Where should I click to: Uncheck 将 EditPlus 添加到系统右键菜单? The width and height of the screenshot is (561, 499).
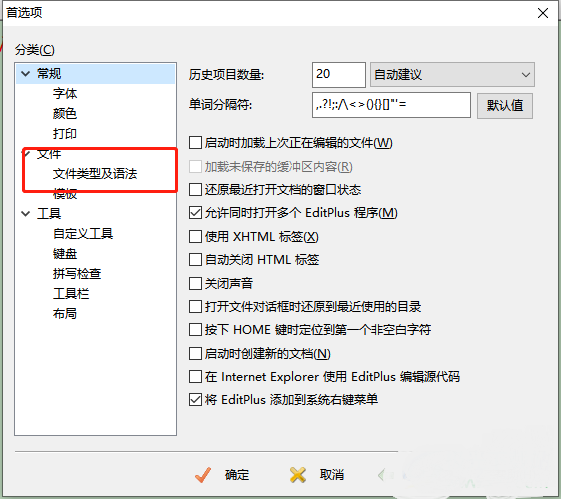(x=195, y=400)
